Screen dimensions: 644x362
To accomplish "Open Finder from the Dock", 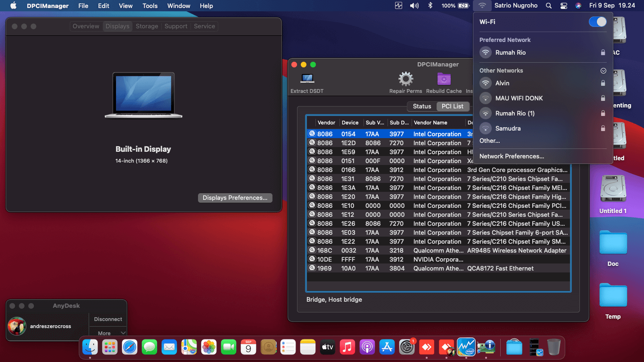I will 90,347.
